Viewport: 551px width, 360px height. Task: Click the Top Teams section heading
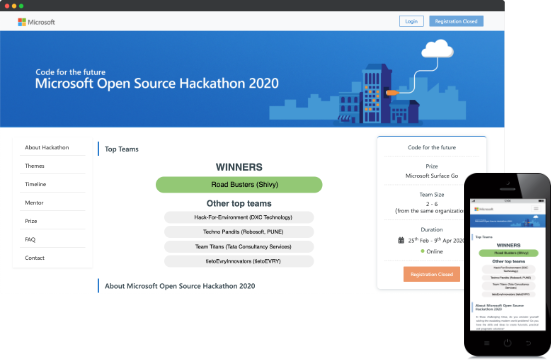click(x=122, y=149)
